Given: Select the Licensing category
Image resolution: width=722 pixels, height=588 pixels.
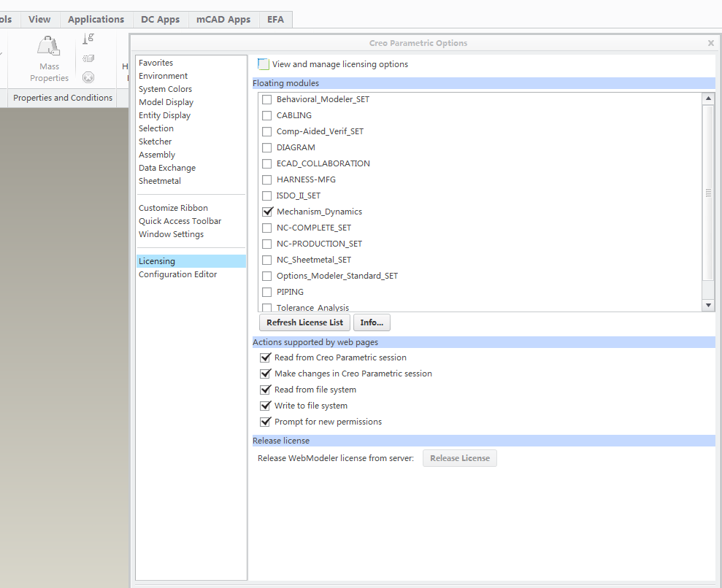Looking at the screenshot, I should coord(191,261).
